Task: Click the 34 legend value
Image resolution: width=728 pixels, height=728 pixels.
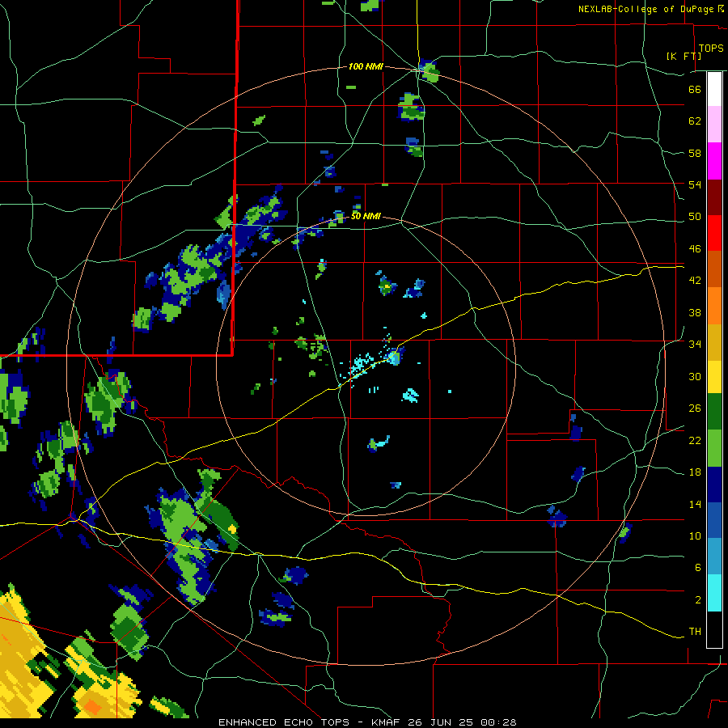Action: 695,345
